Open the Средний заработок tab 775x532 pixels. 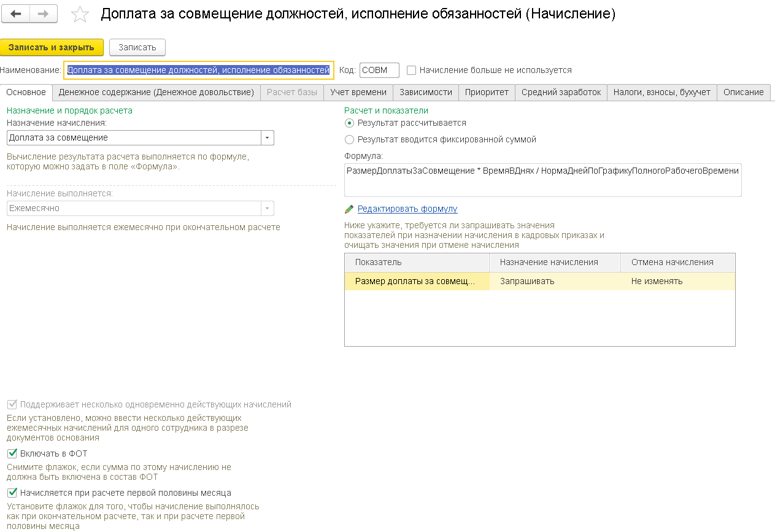point(561,92)
